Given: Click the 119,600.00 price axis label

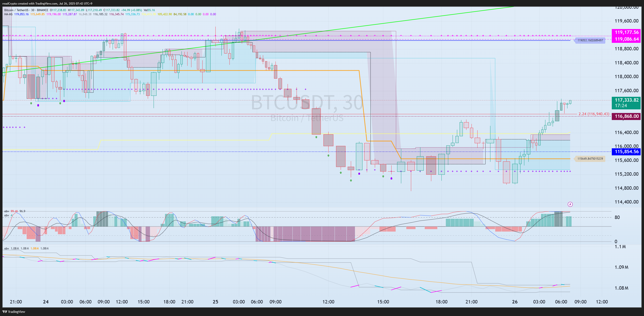Looking at the screenshot, I should pos(626,21).
